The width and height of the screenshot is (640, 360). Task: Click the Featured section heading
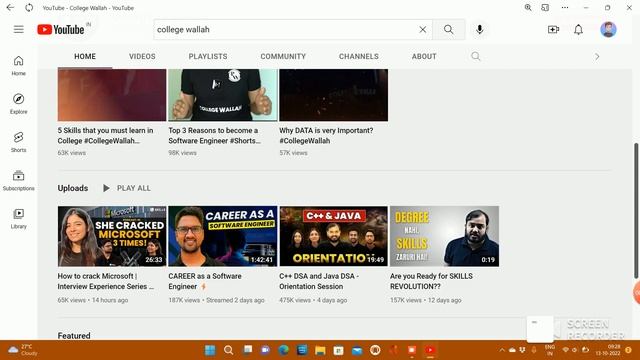[74, 336]
